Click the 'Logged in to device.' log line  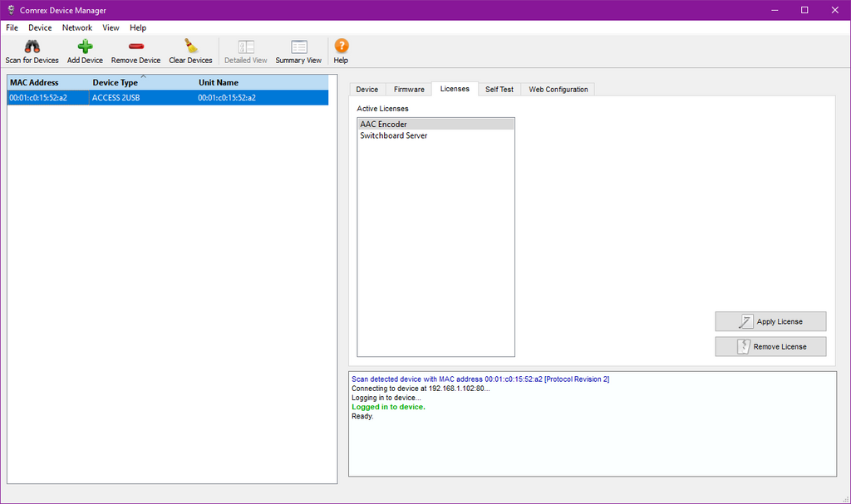(389, 407)
